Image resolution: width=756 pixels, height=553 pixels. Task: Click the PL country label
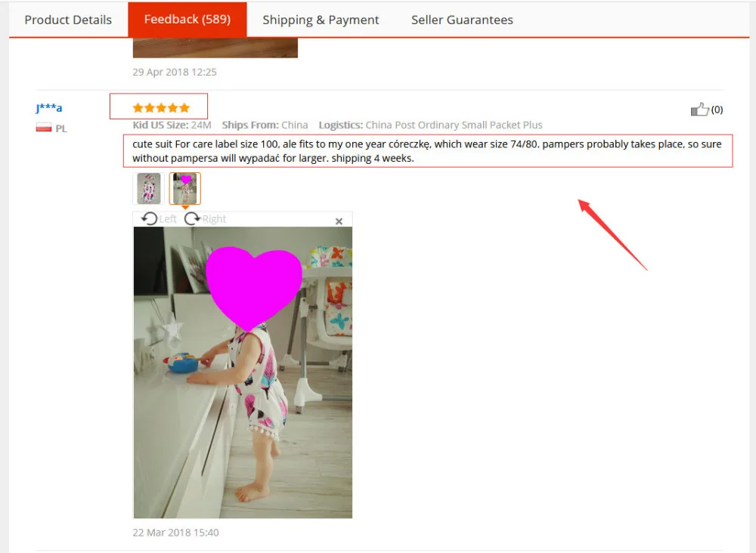[x=61, y=128]
